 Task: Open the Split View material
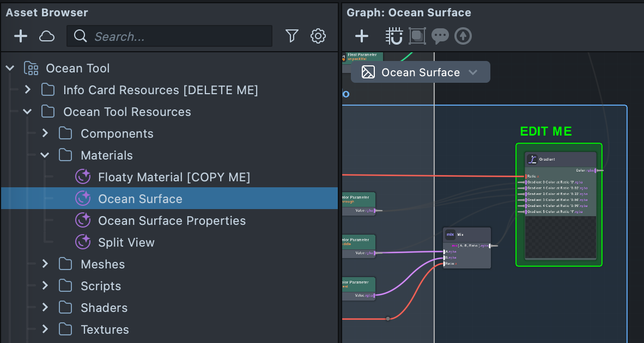point(126,243)
